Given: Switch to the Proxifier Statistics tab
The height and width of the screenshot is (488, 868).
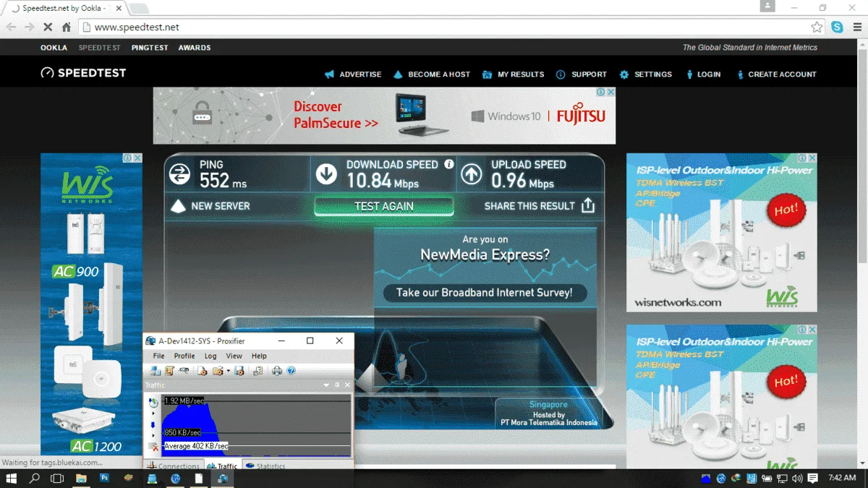Looking at the screenshot, I should (265, 466).
